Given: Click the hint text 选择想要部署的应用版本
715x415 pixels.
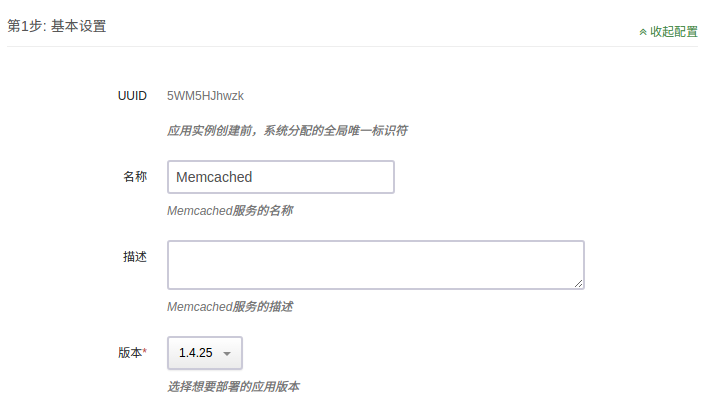Looking at the screenshot, I should (233, 386).
